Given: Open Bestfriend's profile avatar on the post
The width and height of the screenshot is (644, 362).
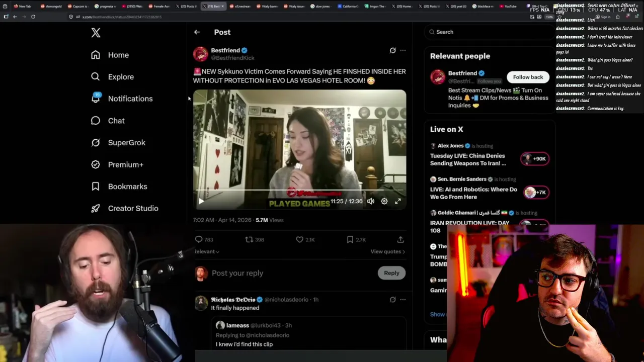Looking at the screenshot, I should [200, 54].
